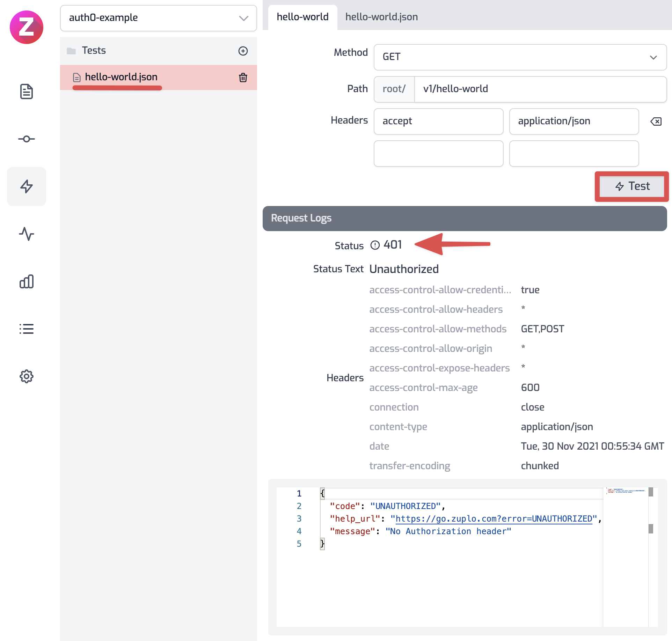672x641 pixels.
Task: Click the v1/hello-world path field
Action: pyautogui.click(x=540, y=89)
